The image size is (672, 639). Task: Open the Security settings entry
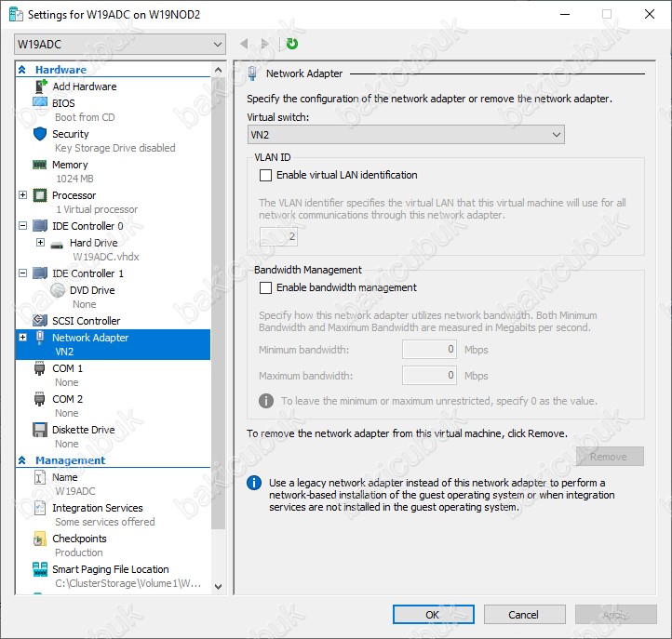71,134
